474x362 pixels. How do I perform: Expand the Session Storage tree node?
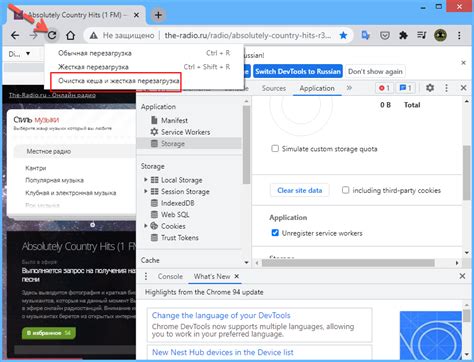click(x=146, y=191)
